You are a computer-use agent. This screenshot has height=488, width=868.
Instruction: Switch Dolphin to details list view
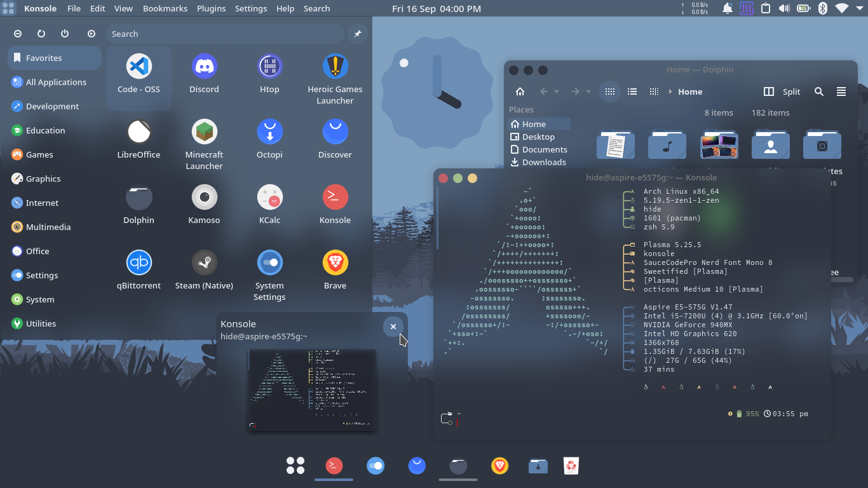(x=632, y=91)
